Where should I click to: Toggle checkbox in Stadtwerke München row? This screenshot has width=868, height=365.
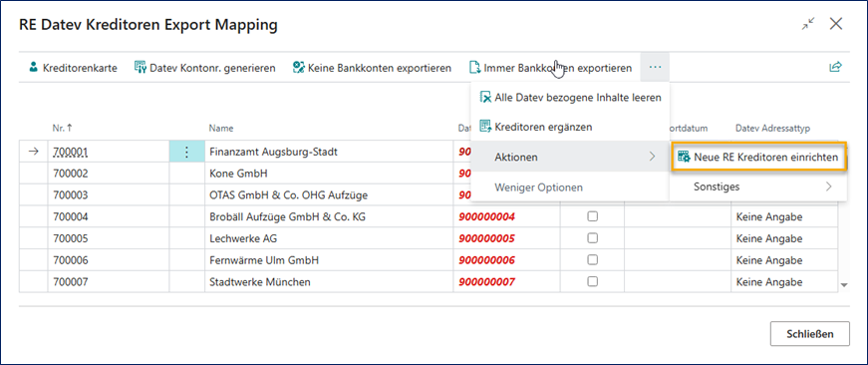[592, 281]
